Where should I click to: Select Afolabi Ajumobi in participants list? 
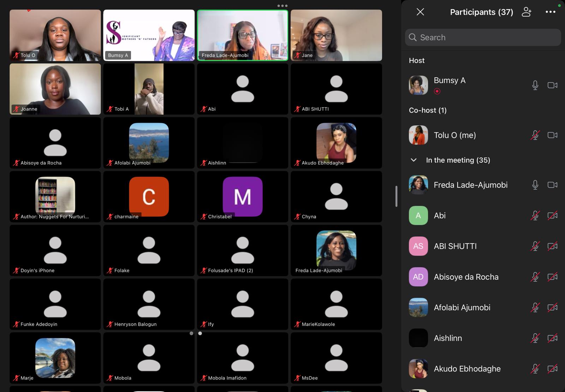[462, 308]
